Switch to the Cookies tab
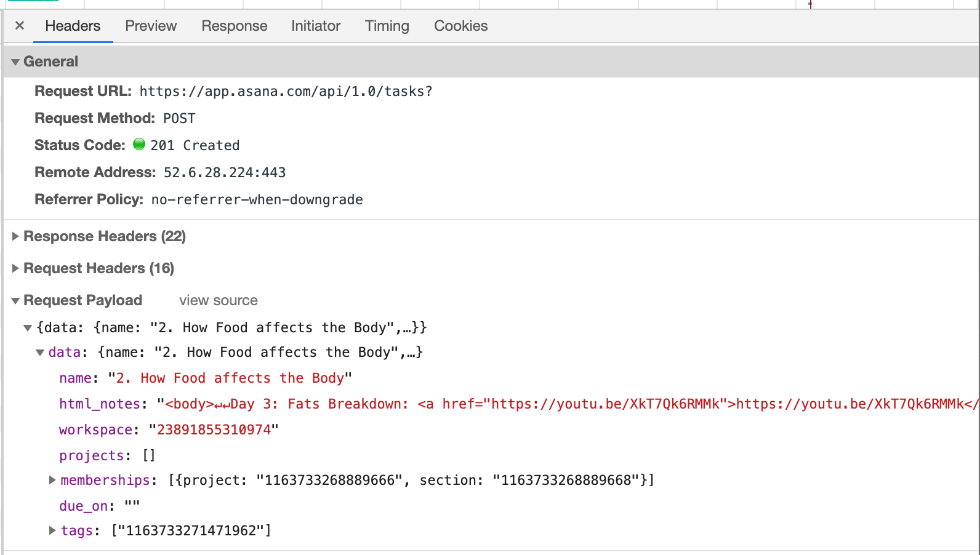This screenshot has height=555, width=980. pos(460,26)
